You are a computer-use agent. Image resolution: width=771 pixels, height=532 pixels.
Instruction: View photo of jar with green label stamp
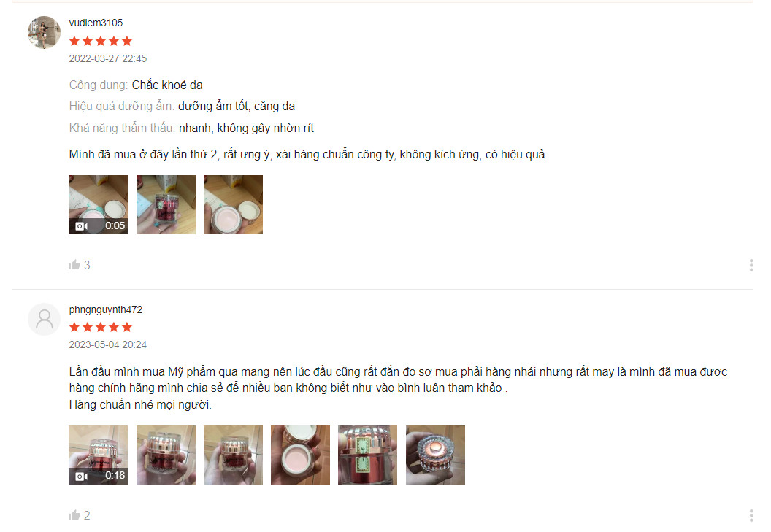point(368,455)
